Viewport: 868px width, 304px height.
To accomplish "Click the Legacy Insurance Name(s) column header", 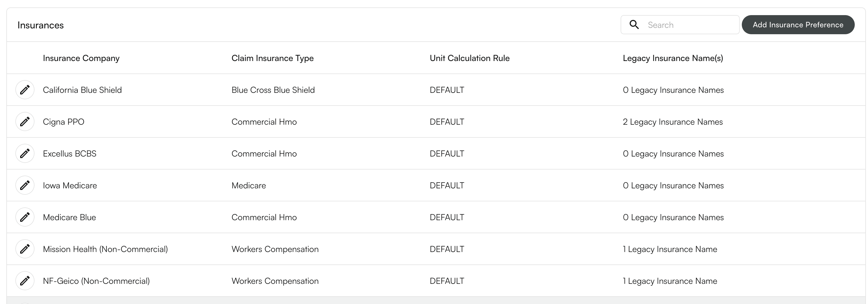I will (x=673, y=58).
